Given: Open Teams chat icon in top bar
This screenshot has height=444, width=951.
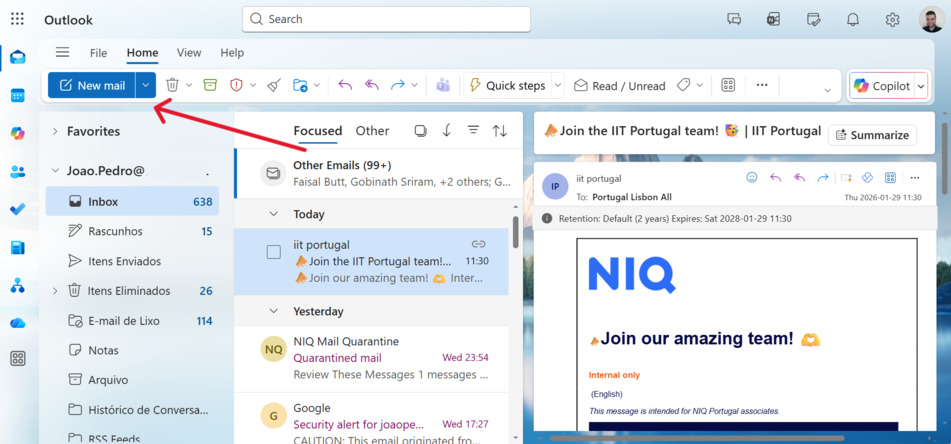Looking at the screenshot, I should [734, 19].
